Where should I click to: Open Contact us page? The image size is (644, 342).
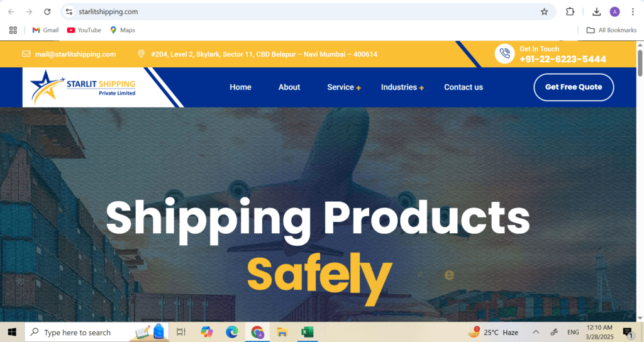tap(464, 87)
